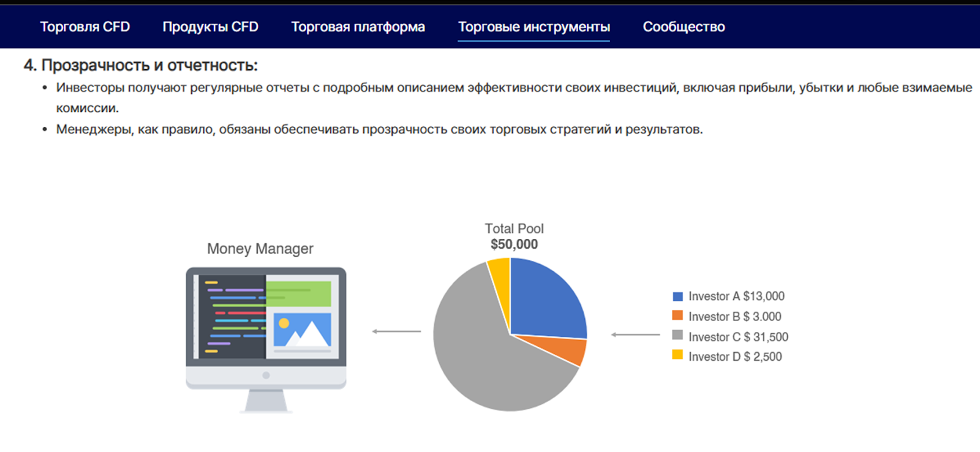
Task: Click the gray Investor C legend swatch
Action: 677,335
